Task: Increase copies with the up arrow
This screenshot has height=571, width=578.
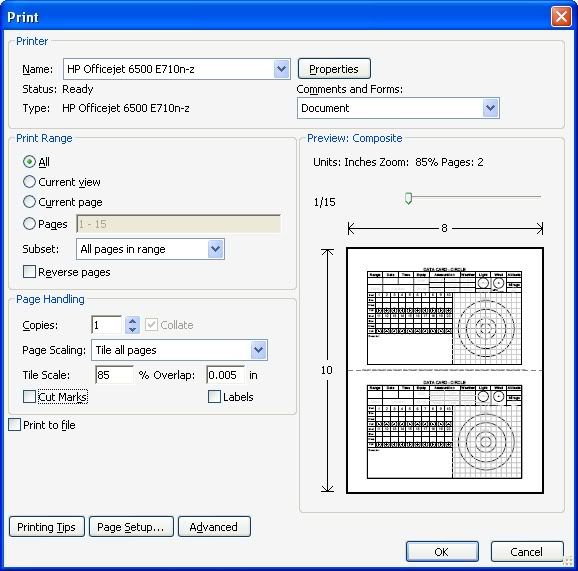Action: click(133, 321)
